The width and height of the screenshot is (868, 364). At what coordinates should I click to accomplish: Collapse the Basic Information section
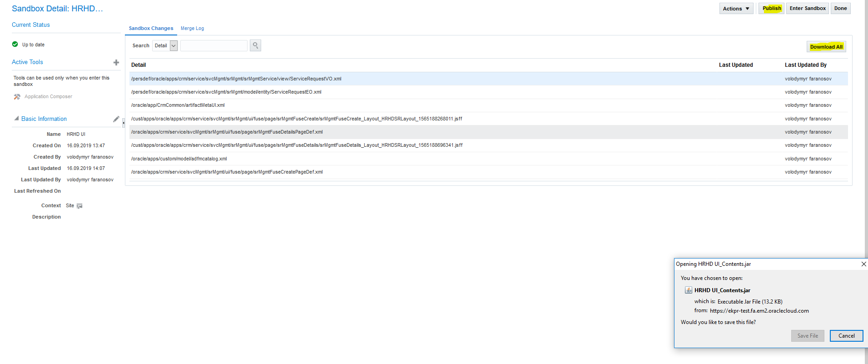[x=17, y=119]
